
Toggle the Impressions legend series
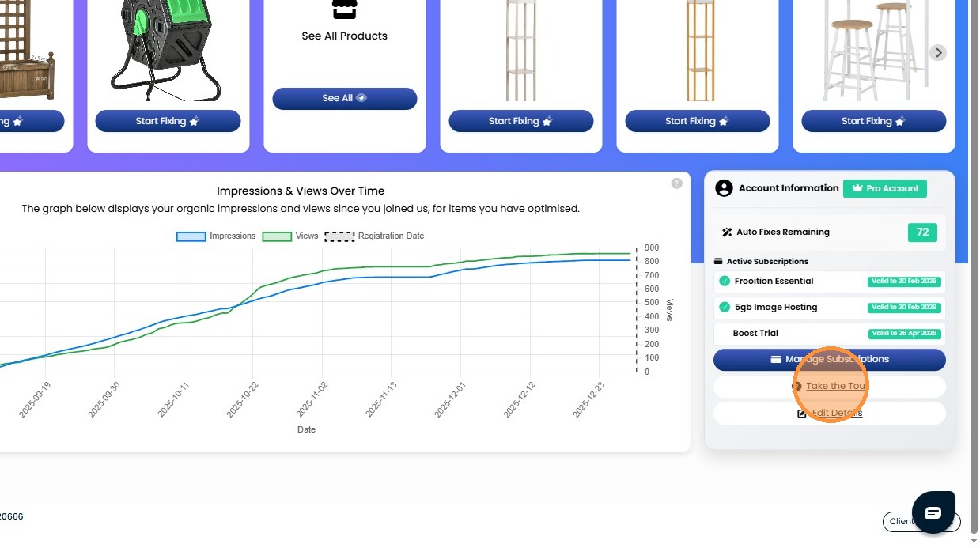(216, 236)
